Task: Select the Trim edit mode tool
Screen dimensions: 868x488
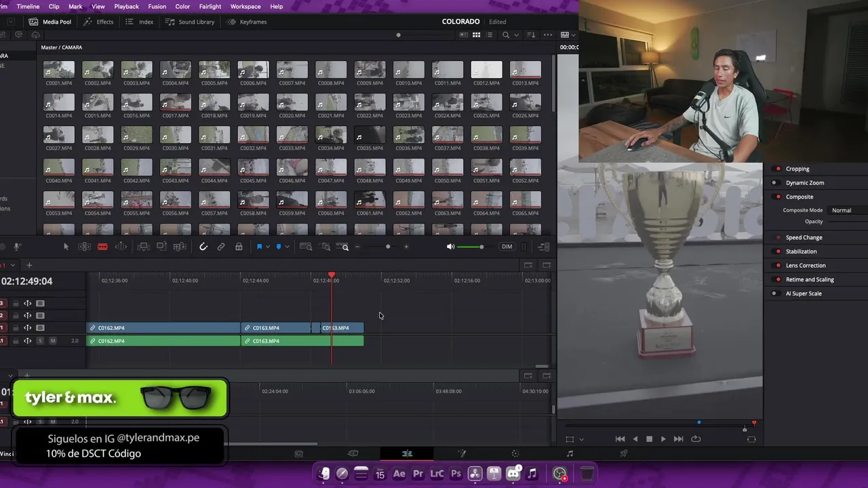Action: pyautogui.click(x=85, y=247)
